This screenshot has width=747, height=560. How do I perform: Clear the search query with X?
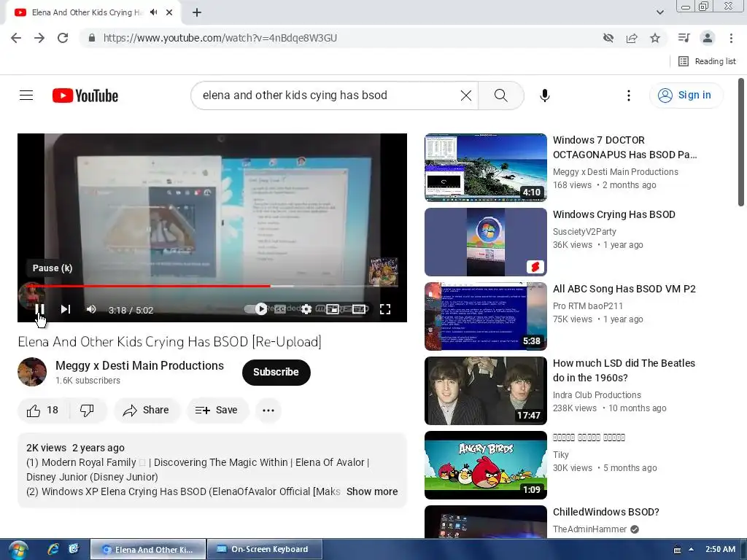(x=466, y=96)
